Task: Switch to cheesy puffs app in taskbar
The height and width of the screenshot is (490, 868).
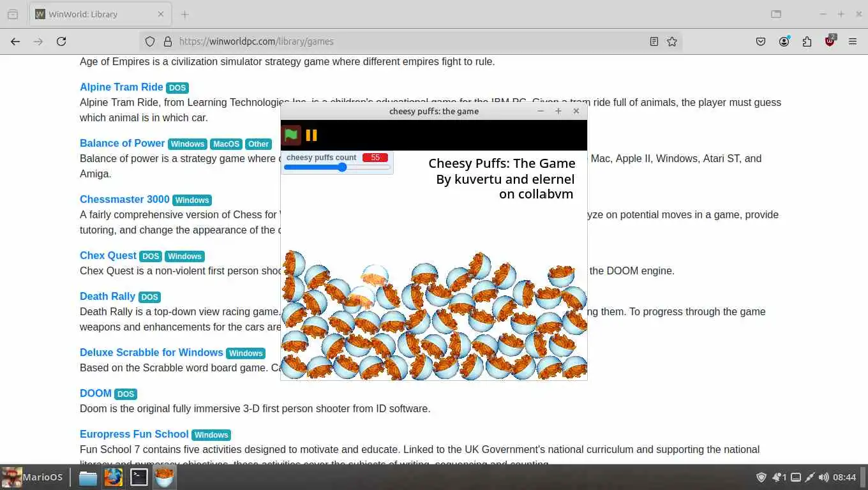Action: tap(165, 477)
